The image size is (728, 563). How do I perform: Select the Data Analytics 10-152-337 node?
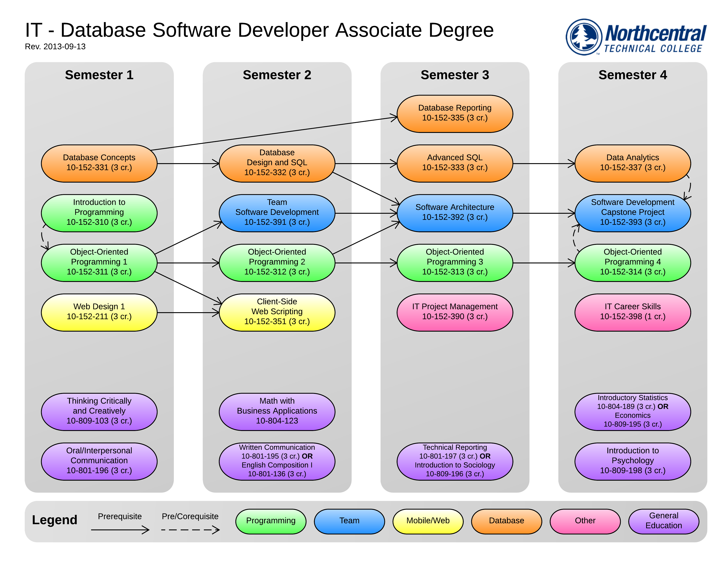[632, 163]
